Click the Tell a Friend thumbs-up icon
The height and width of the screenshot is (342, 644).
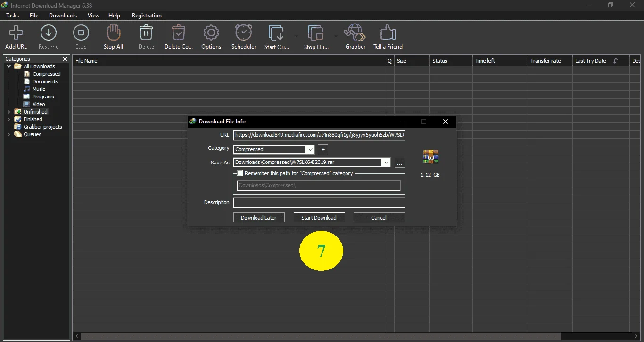coord(388,33)
